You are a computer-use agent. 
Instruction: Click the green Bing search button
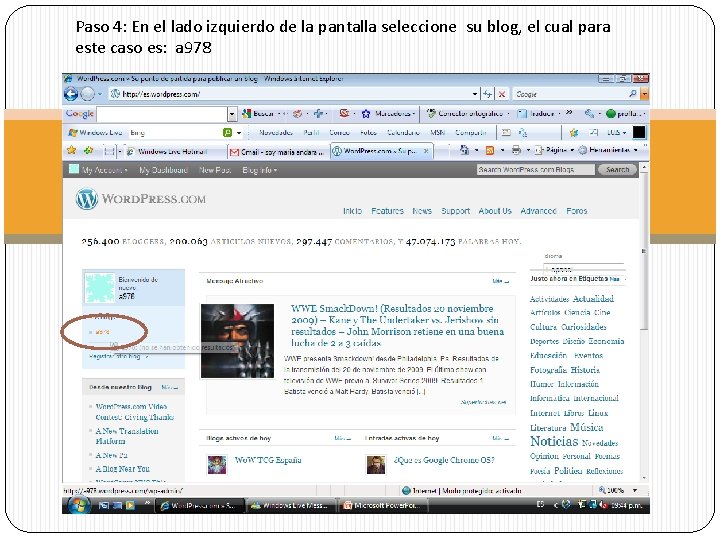coord(227,133)
